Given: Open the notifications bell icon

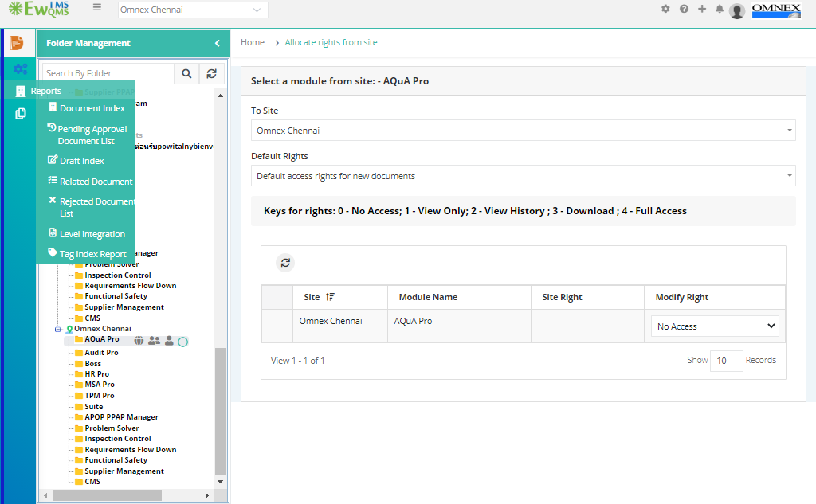Looking at the screenshot, I should tap(720, 9).
